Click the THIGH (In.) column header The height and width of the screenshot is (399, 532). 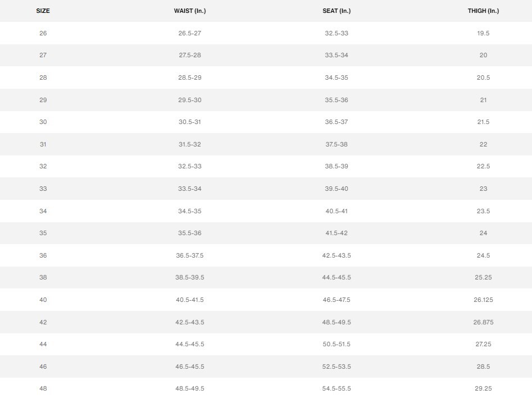[483, 11]
